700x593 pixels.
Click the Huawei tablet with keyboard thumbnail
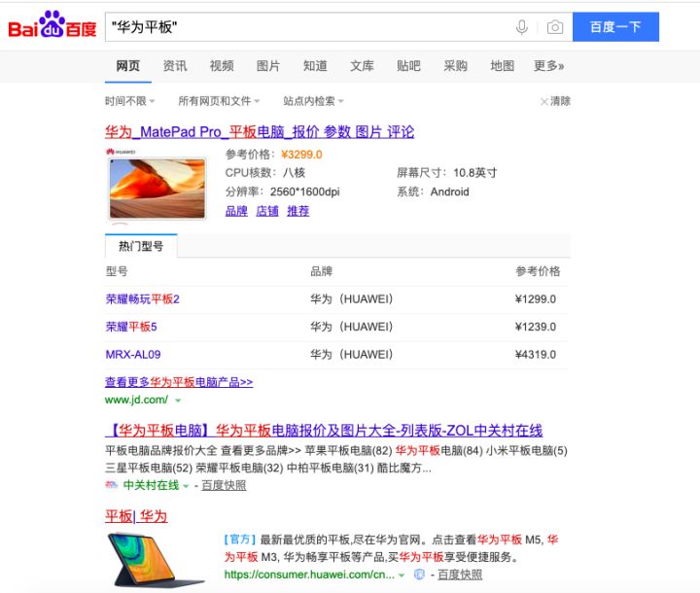157,560
